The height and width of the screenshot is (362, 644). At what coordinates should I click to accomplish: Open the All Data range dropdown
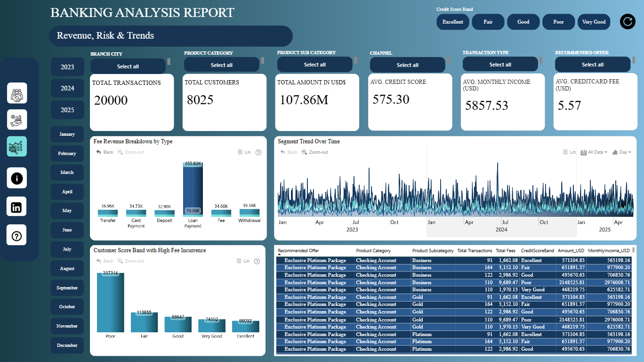point(594,152)
